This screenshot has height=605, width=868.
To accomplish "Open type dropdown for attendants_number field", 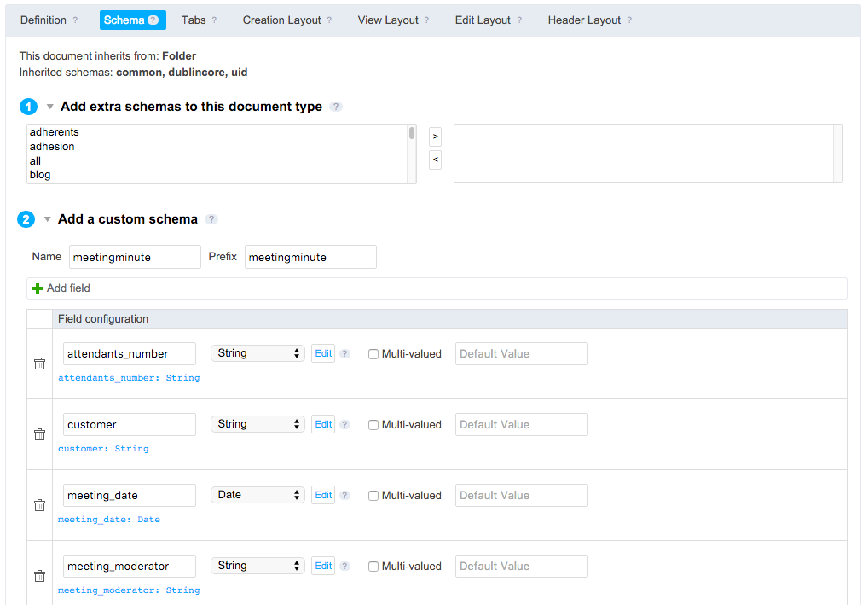I will [x=258, y=353].
